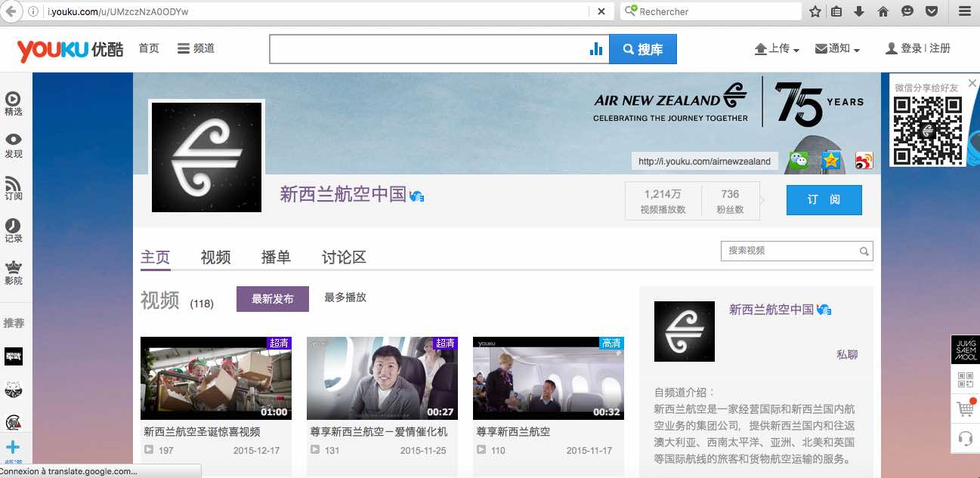Image resolution: width=980 pixels, height=478 pixels.
Task: Open video title 尊享新西兰航空－爱情催化机
Action: click(x=379, y=432)
